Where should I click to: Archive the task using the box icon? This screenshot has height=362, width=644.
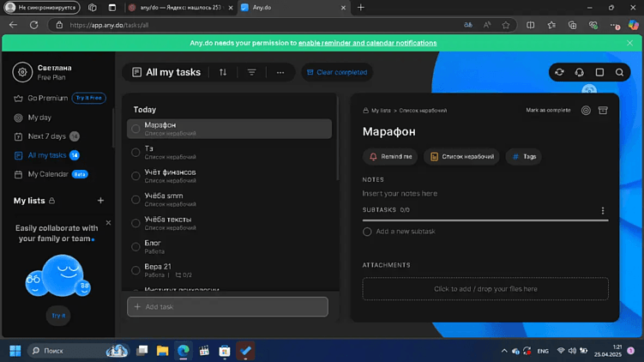pos(603,110)
